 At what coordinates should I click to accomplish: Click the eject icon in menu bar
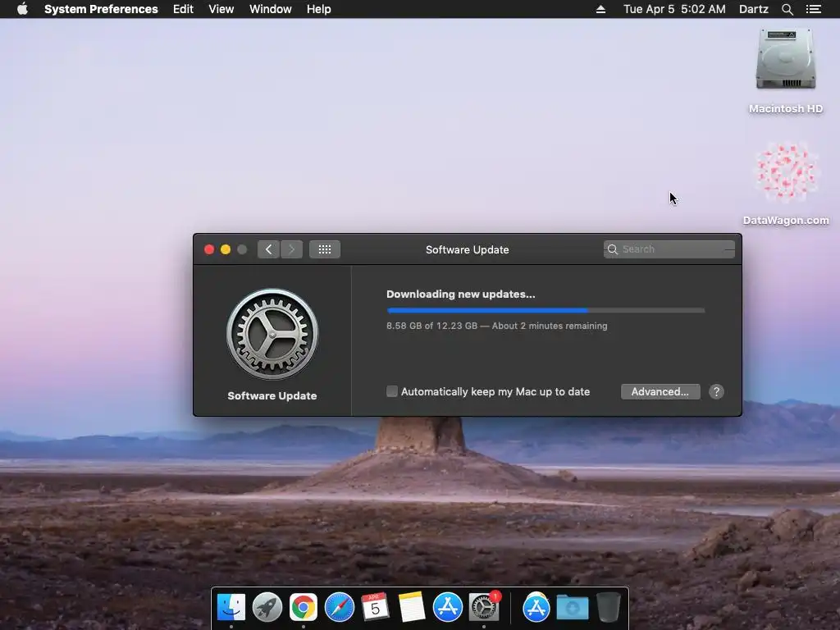point(600,9)
